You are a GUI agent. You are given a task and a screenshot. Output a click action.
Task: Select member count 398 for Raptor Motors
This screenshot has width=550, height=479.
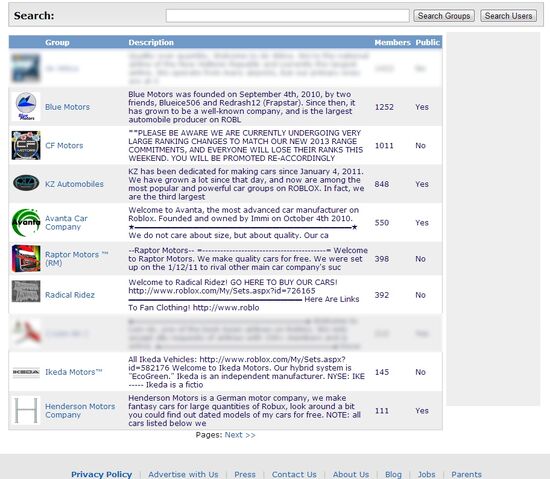(x=382, y=259)
